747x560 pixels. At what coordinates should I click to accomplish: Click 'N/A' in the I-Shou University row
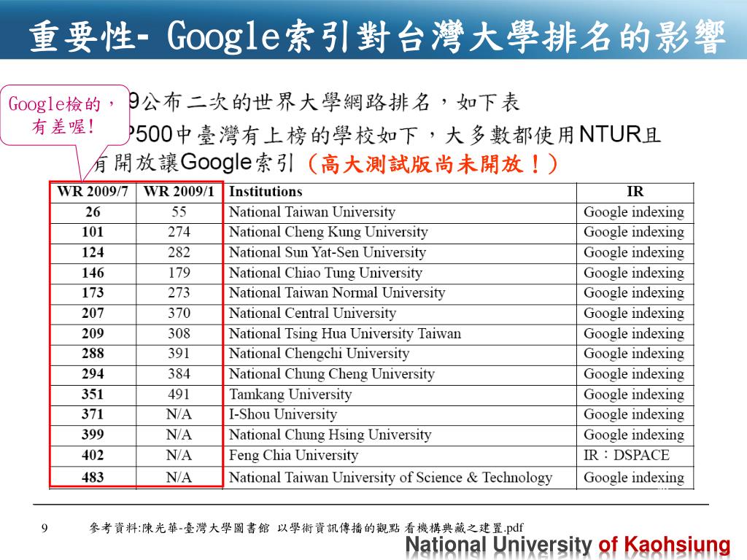179,415
